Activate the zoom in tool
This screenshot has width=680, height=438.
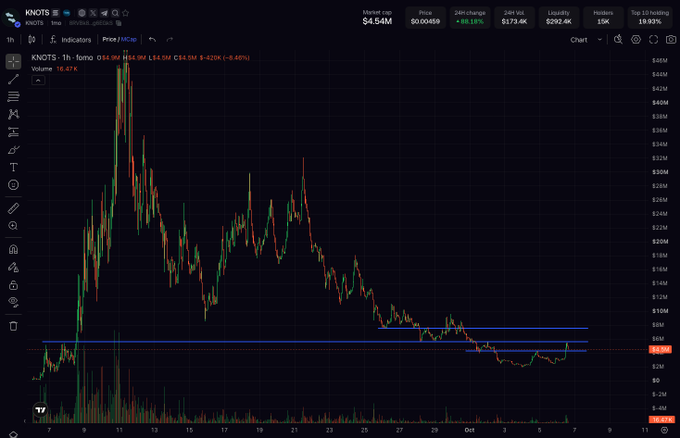[13, 226]
